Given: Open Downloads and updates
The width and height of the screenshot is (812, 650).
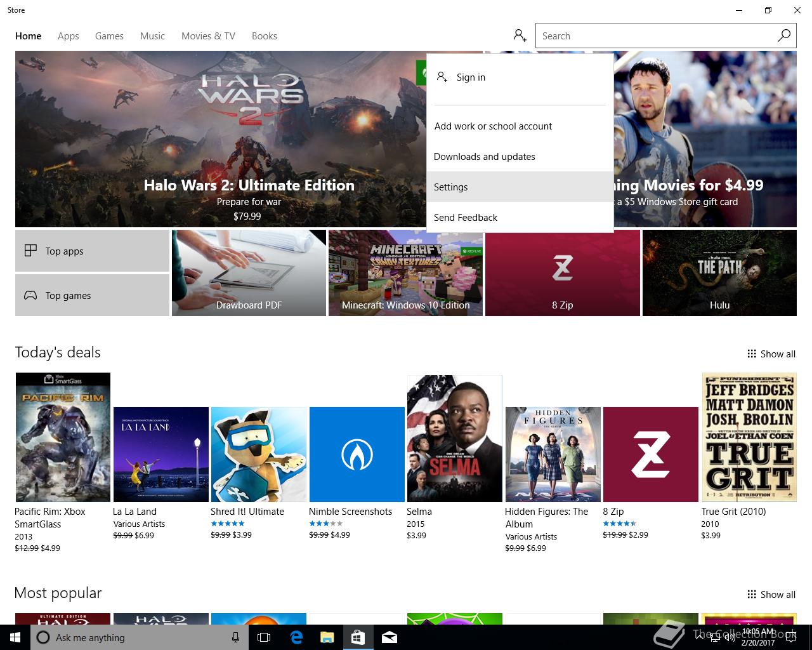Looking at the screenshot, I should tap(520, 156).
